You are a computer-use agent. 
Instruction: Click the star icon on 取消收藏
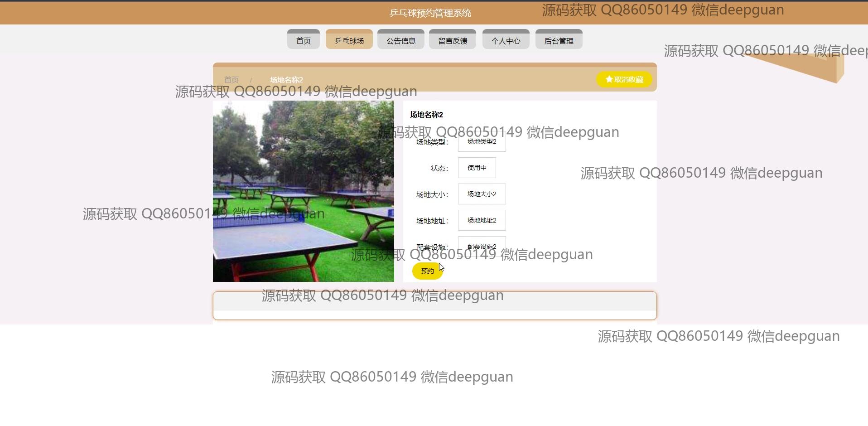pos(609,79)
